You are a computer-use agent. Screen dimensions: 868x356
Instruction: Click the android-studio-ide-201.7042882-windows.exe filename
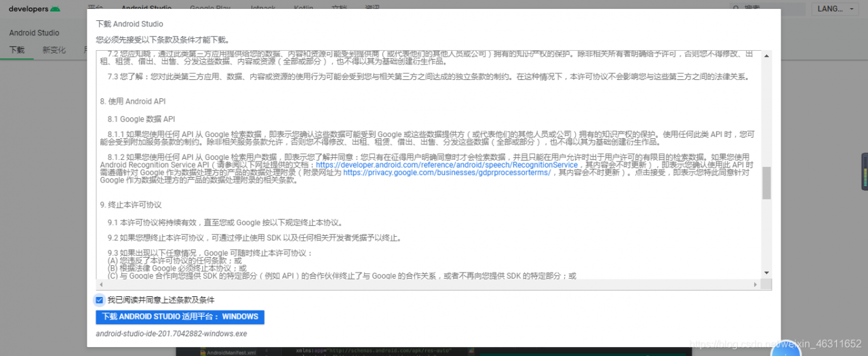172,334
